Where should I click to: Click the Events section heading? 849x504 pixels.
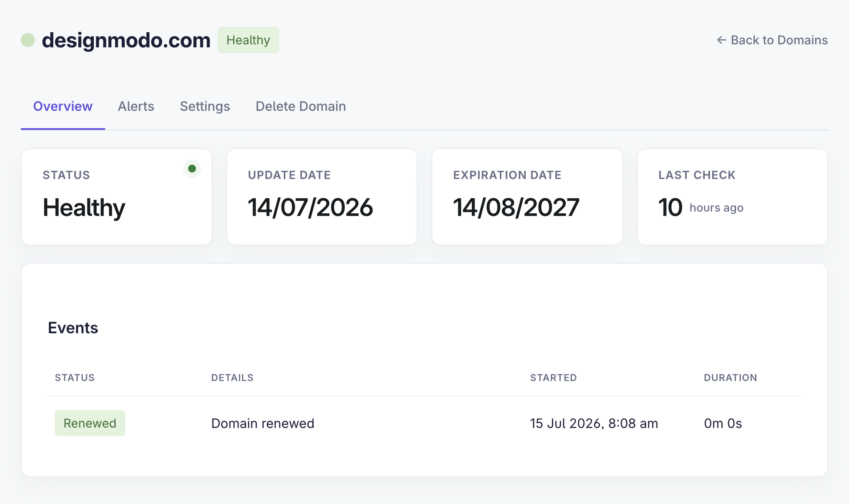[73, 328]
